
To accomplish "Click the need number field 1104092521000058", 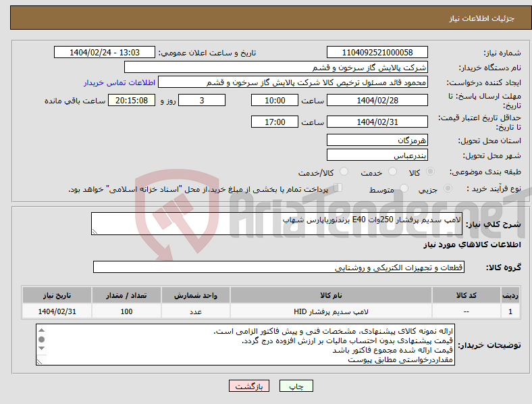I will point(377,52).
